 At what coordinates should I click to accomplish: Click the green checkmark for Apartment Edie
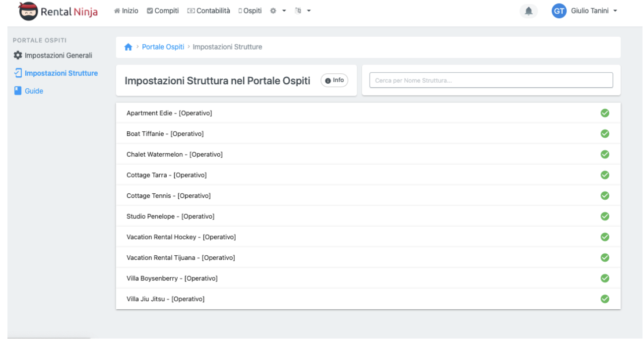[x=605, y=113]
